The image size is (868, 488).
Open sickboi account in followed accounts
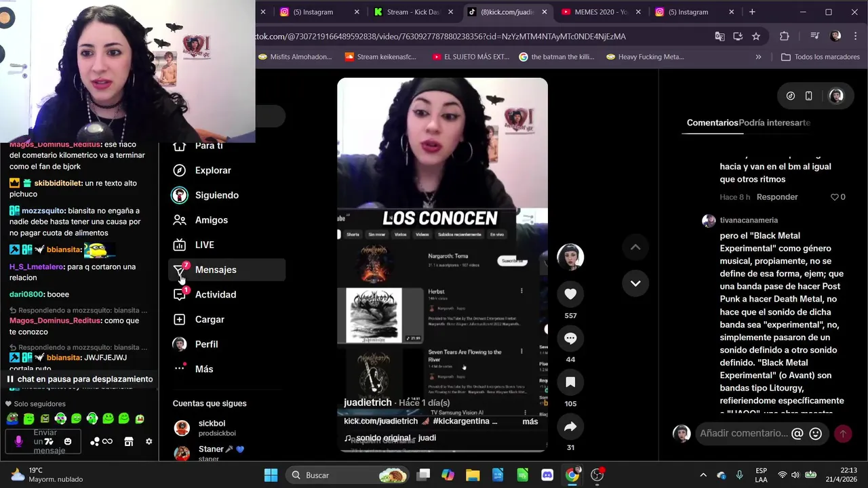coord(212,428)
